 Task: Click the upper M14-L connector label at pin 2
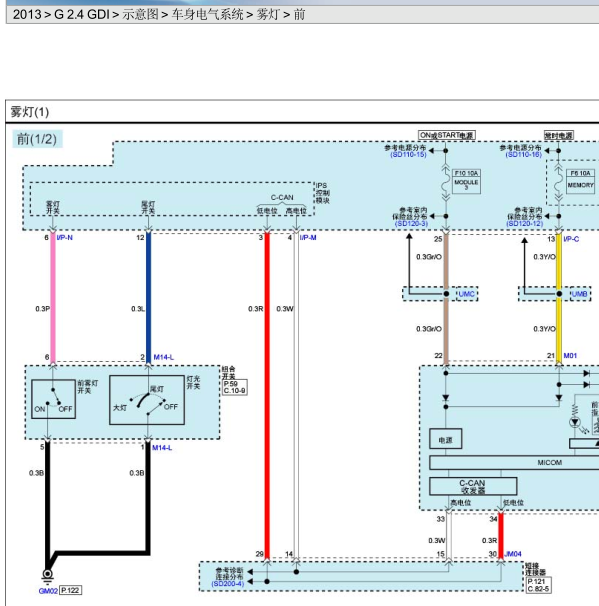coord(163,357)
